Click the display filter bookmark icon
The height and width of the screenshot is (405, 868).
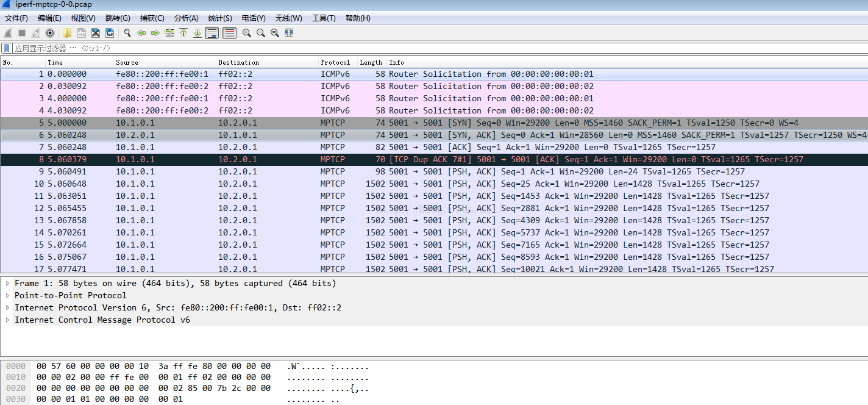[x=7, y=48]
